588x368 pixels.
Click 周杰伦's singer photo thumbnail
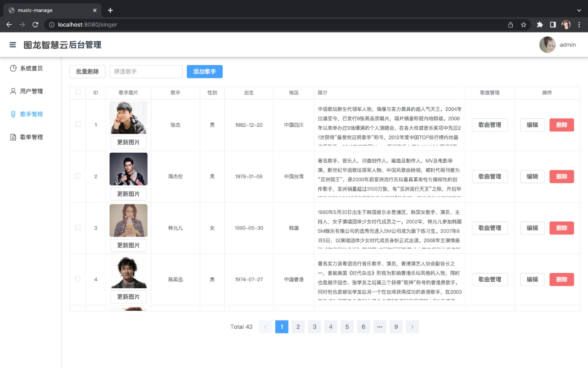coord(129,169)
